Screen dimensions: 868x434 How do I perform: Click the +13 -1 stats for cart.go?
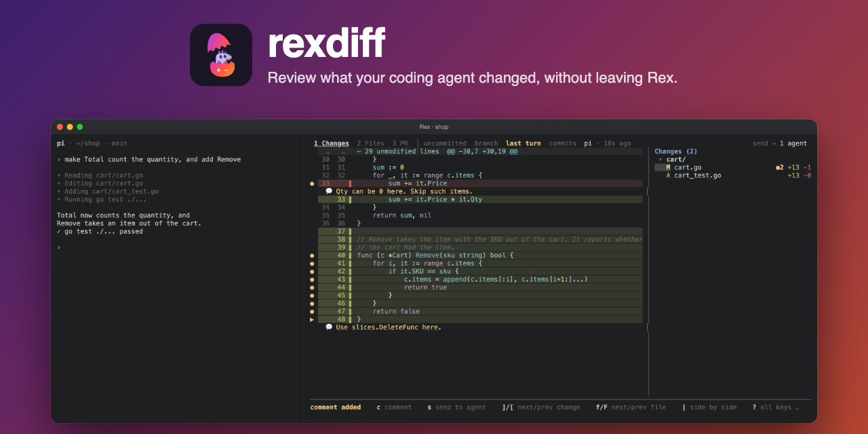[x=799, y=167]
